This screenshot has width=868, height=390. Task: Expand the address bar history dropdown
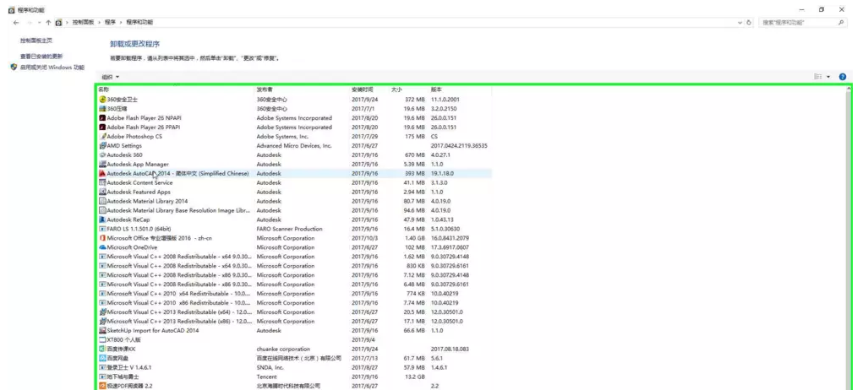[740, 23]
